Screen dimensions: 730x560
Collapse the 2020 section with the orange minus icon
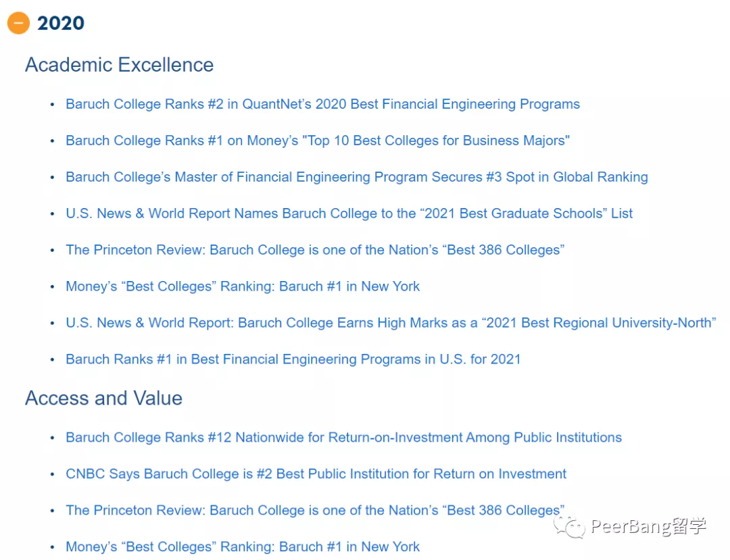(x=18, y=23)
